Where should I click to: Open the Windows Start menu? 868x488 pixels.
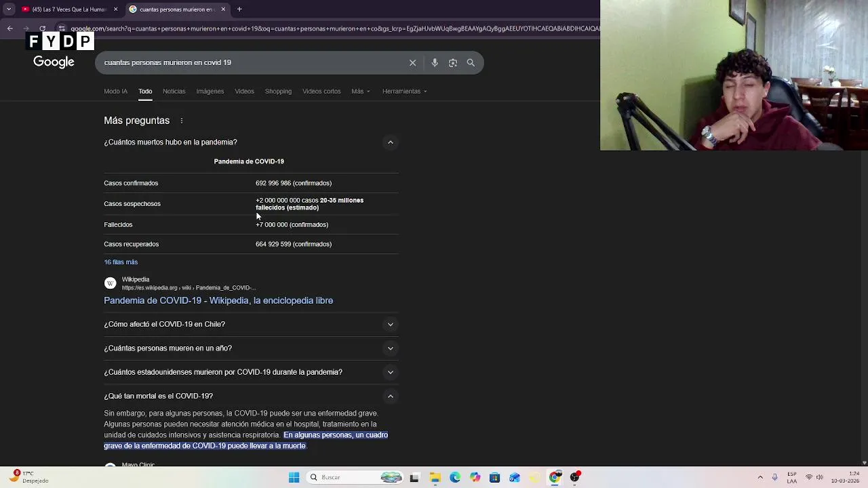coord(294,477)
